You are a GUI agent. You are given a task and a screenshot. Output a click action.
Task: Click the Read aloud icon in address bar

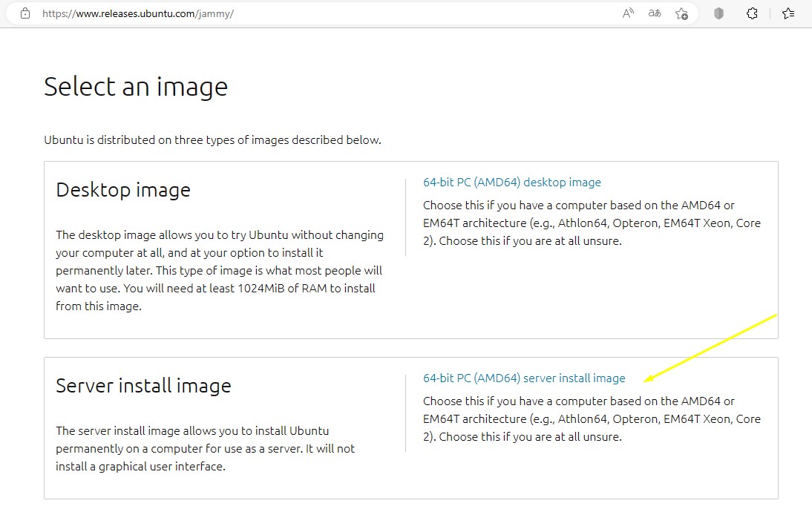coord(628,13)
